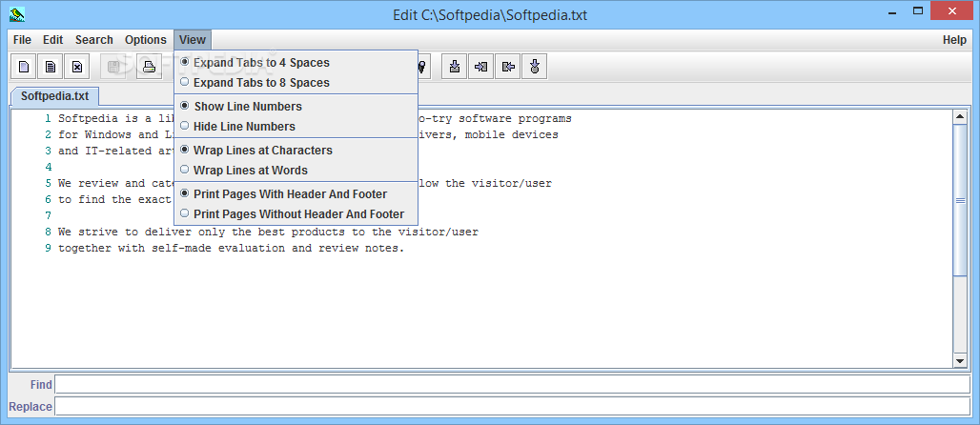Click the new blank document icon

(24, 67)
